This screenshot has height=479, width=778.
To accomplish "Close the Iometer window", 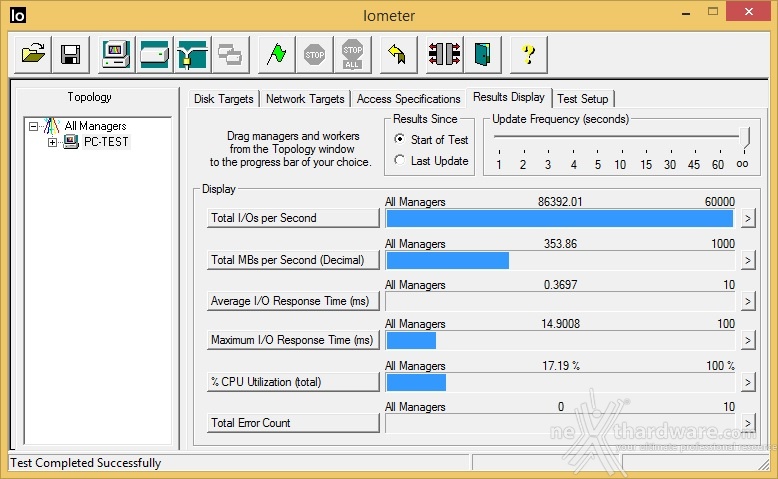I will pos(748,11).
